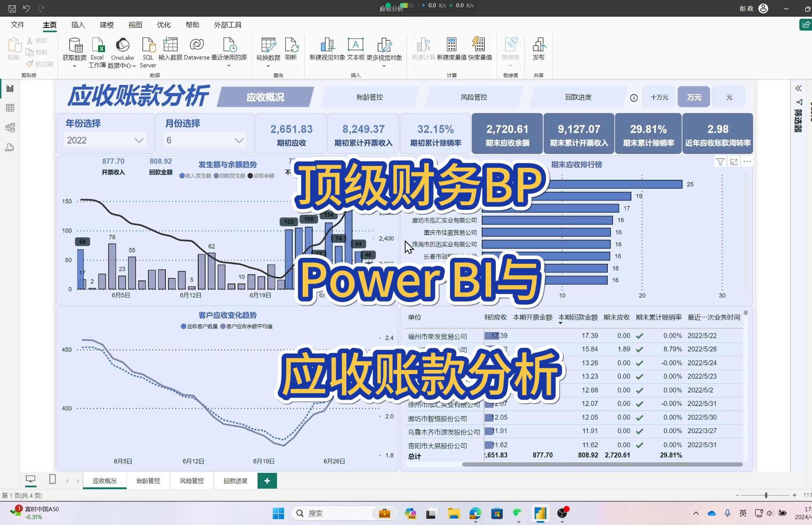The image size is (812, 525).
Task: Open more options on ranking chart
Action: 747,162
